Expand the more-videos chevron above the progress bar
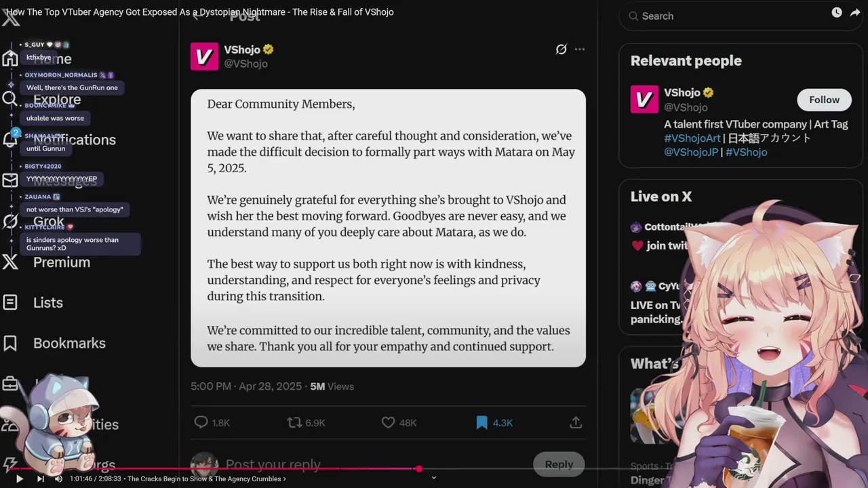Screen dimensions: 868x488 434,477
